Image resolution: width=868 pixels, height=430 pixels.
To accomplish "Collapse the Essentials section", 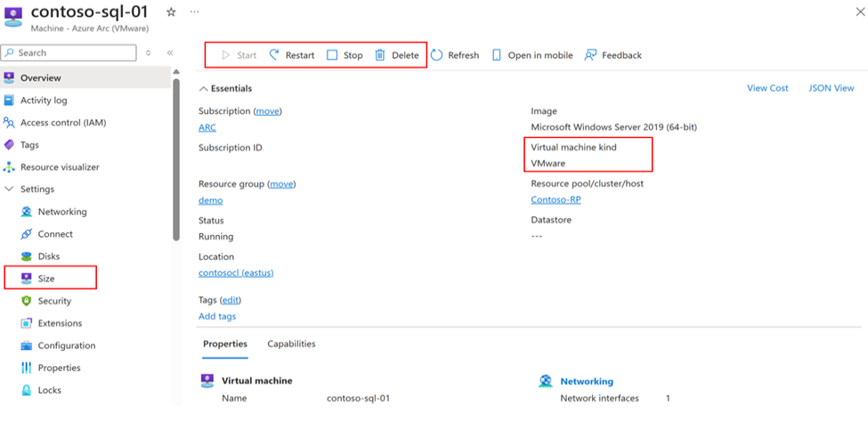I will point(203,88).
